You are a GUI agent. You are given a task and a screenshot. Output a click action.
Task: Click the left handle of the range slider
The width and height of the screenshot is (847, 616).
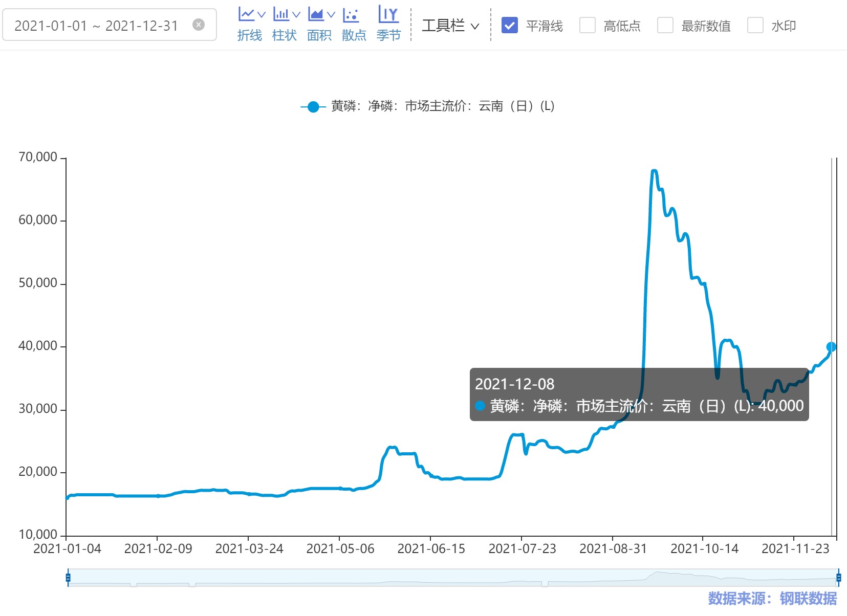(68, 578)
